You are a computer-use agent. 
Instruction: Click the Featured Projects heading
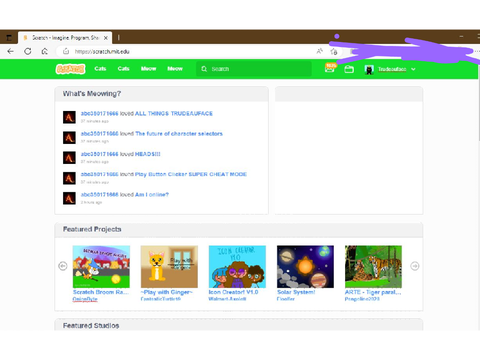point(92,229)
